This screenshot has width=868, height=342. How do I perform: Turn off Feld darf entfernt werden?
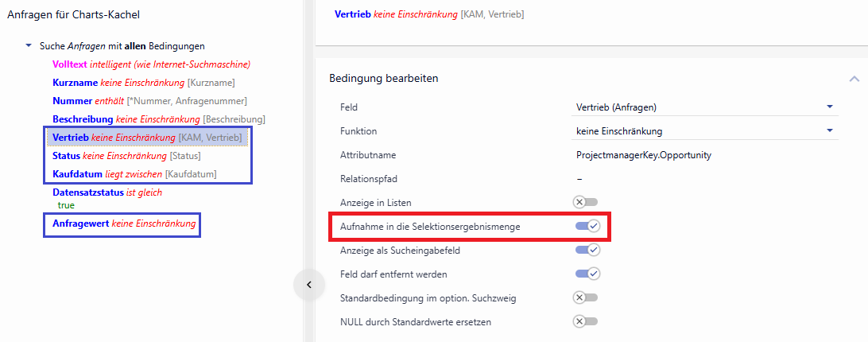click(x=587, y=274)
